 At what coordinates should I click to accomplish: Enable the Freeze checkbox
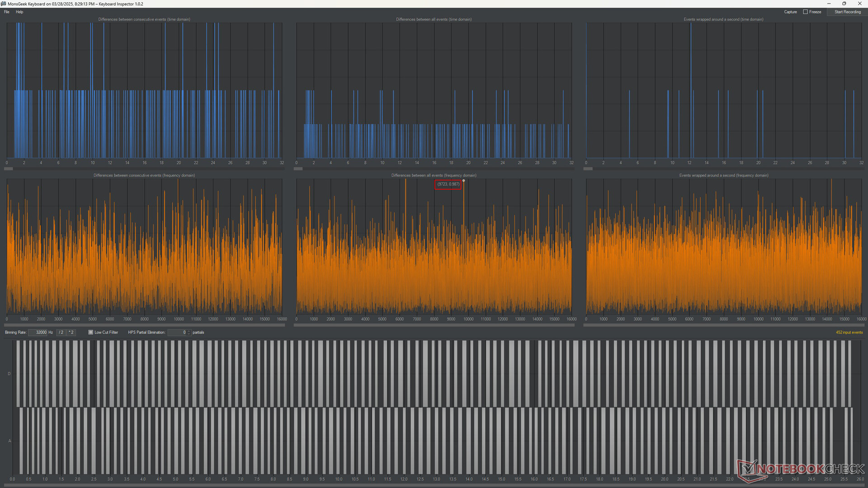coord(805,12)
